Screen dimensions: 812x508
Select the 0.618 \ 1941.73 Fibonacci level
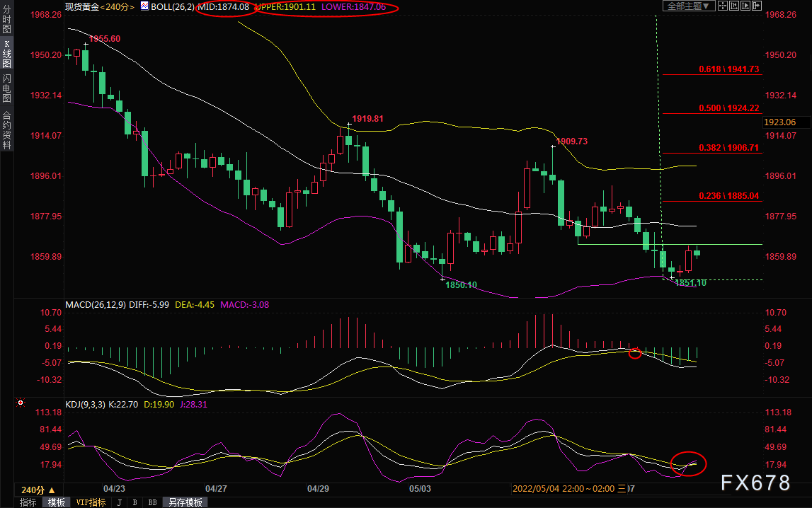[728, 69]
